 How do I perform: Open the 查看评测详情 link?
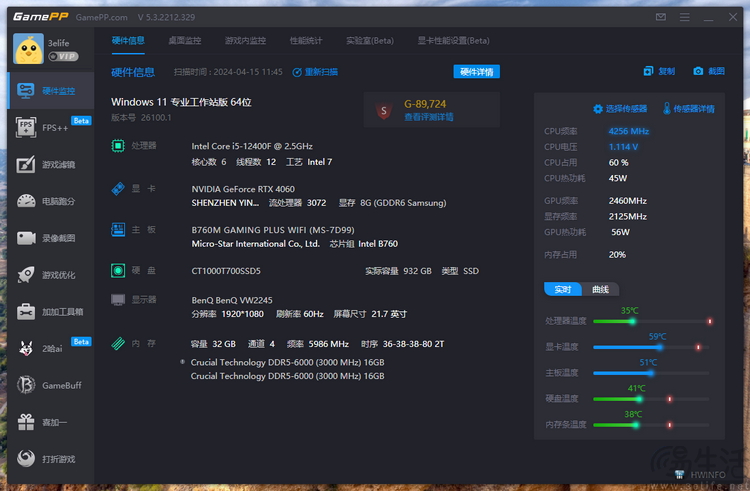click(429, 117)
